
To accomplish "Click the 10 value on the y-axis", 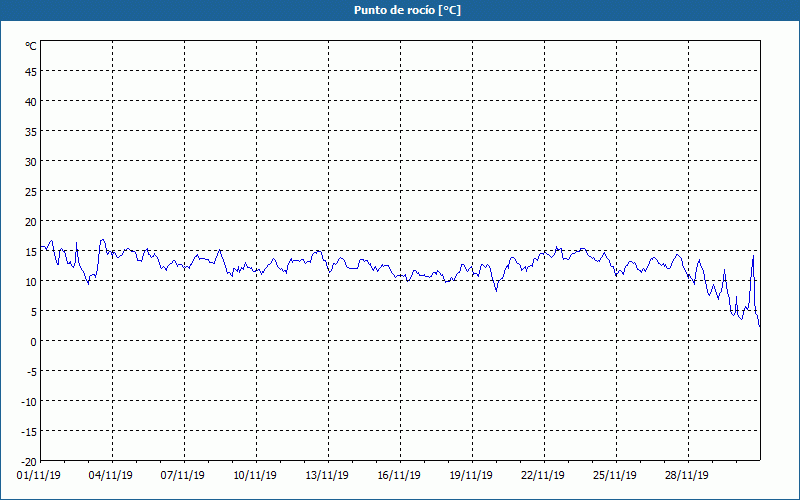I will (x=31, y=282).
